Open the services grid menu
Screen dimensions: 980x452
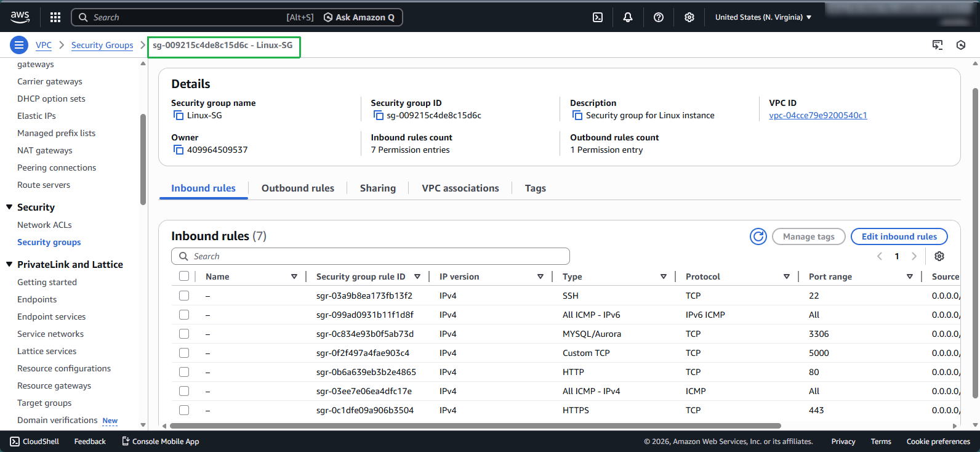click(55, 17)
